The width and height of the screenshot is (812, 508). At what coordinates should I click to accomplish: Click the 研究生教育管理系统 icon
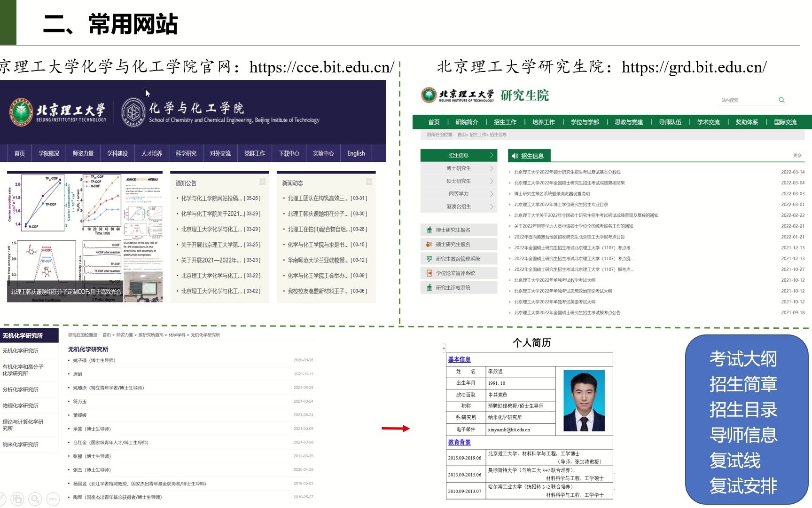click(429, 259)
